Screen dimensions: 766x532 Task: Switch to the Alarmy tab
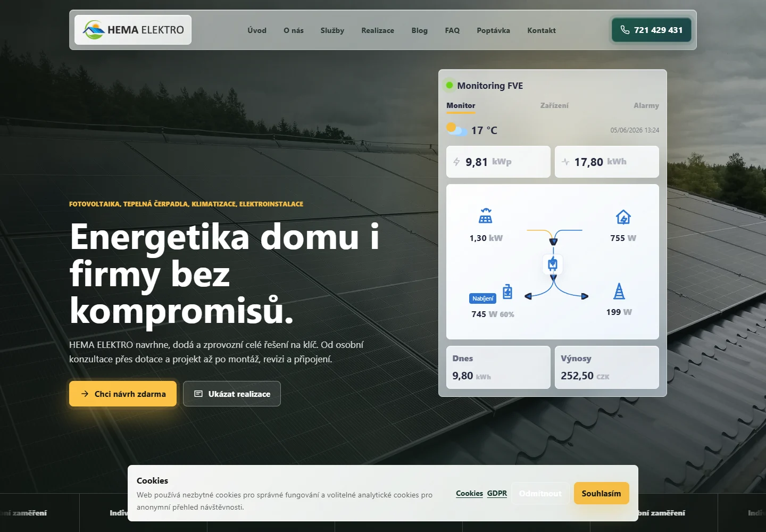(646, 105)
